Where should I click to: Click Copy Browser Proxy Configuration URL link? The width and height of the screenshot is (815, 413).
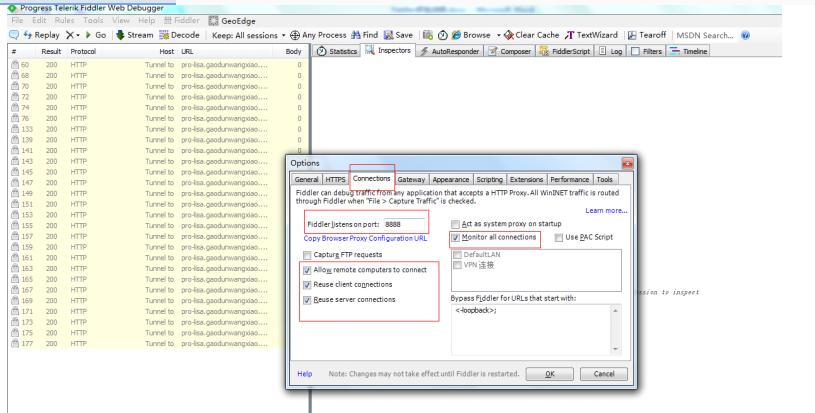(365, 238)
